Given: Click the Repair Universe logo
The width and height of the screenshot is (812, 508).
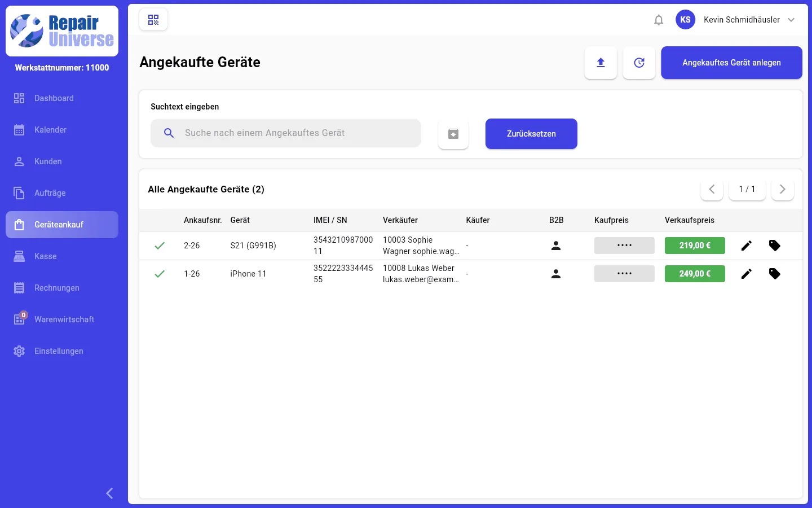Looking at the screenshot, I should [x=62, y=31].
